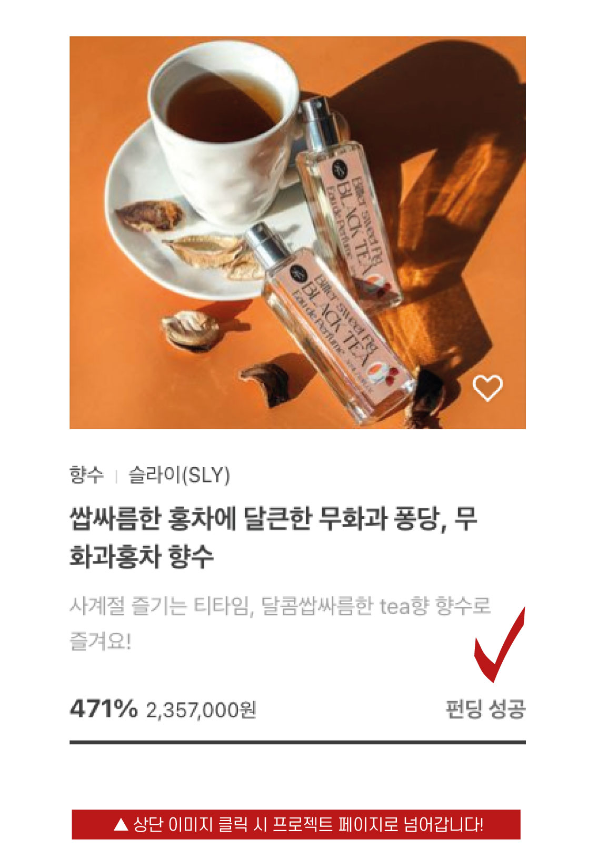This screenshot has width=597, height=868.
Task: Click the second title line 화과홍차 향수
Action: pyautogui.click(x=142, y=556)
